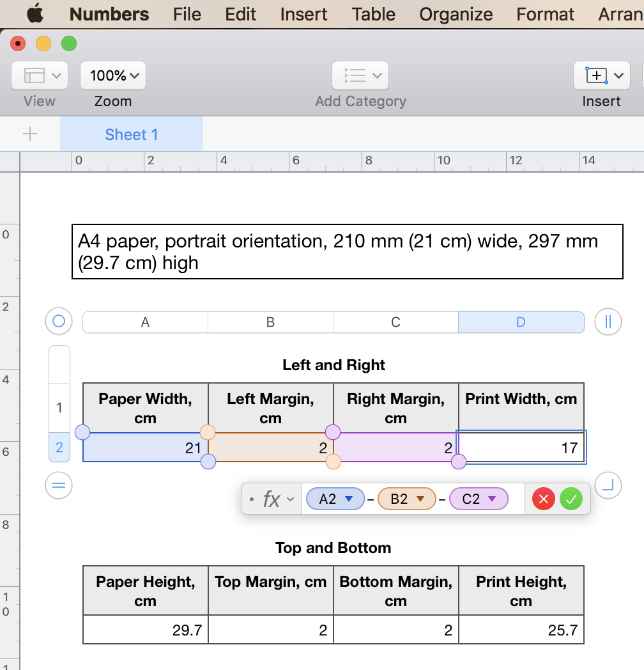644x670 pixels.
Task: Click the 'Left and Right' table title
Action: (x=333, y=365)
